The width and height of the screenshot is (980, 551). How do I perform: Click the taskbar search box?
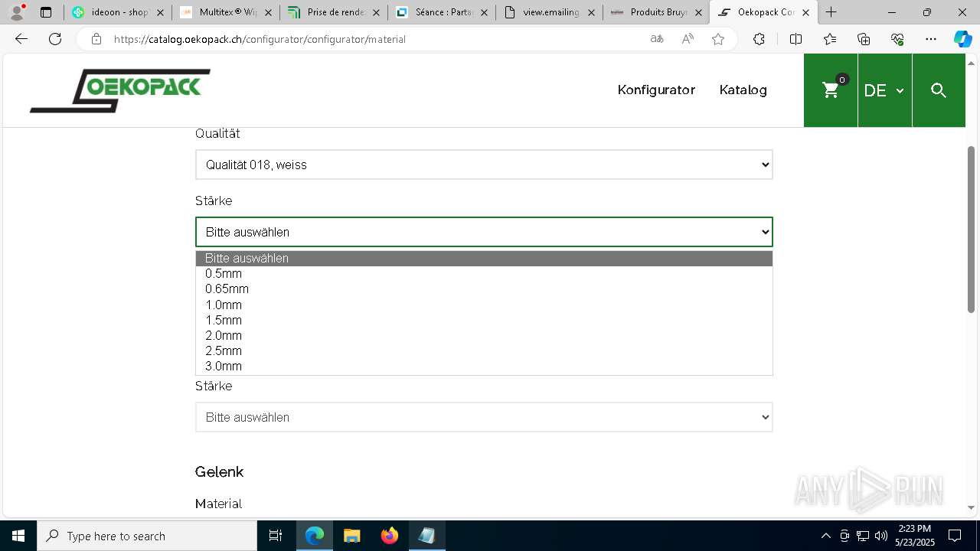(147, 536)
